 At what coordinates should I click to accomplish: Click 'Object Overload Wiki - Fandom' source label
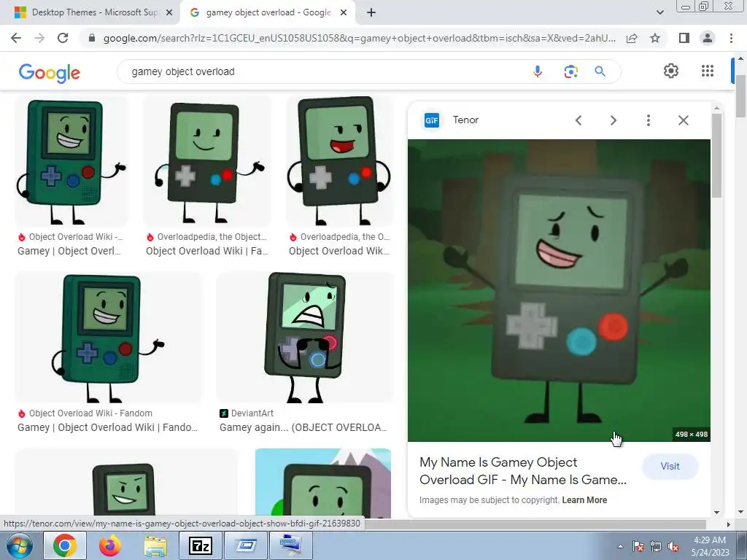coord(90,413)
